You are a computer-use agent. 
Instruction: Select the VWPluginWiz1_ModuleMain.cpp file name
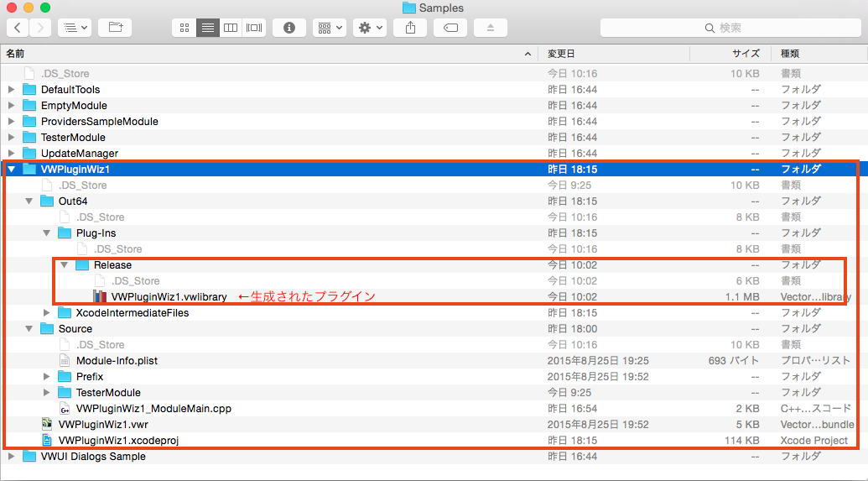(153, 409)
